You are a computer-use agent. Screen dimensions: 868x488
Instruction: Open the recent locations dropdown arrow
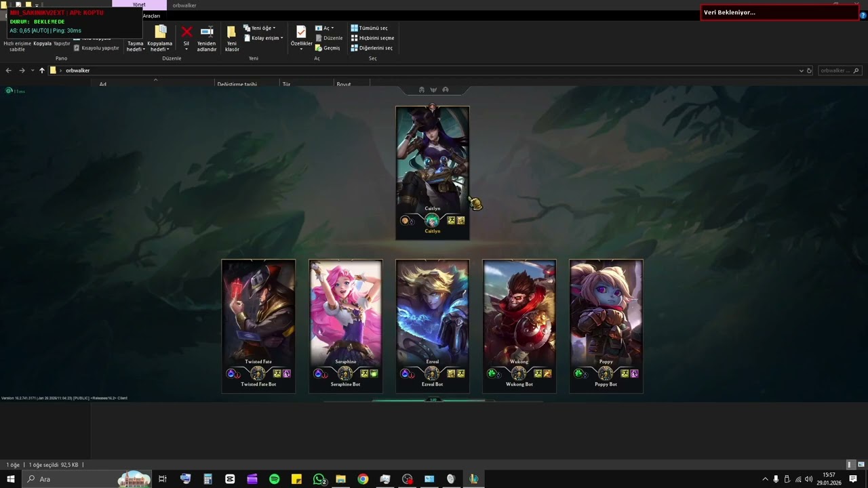point(32,70)
